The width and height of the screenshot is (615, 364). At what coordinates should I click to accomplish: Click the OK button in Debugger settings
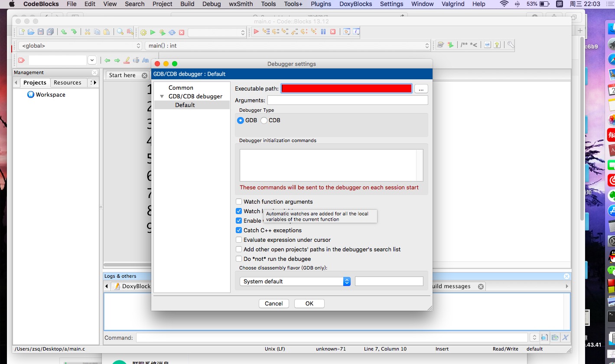[x=309, y=303]
